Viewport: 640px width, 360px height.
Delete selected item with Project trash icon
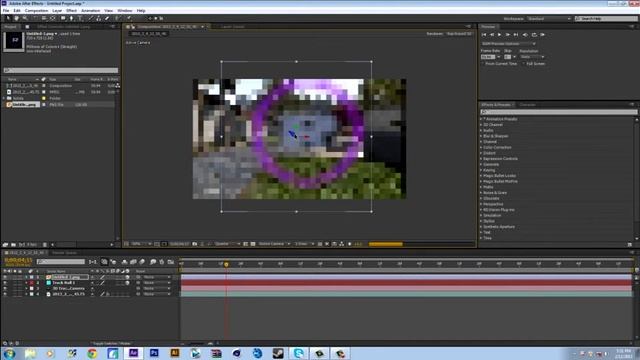[45, 244]
